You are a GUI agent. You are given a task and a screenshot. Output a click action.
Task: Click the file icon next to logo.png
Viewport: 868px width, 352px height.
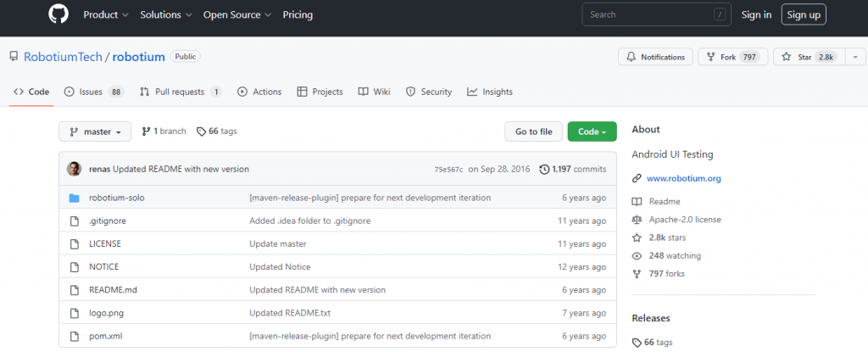pos(75,313)
